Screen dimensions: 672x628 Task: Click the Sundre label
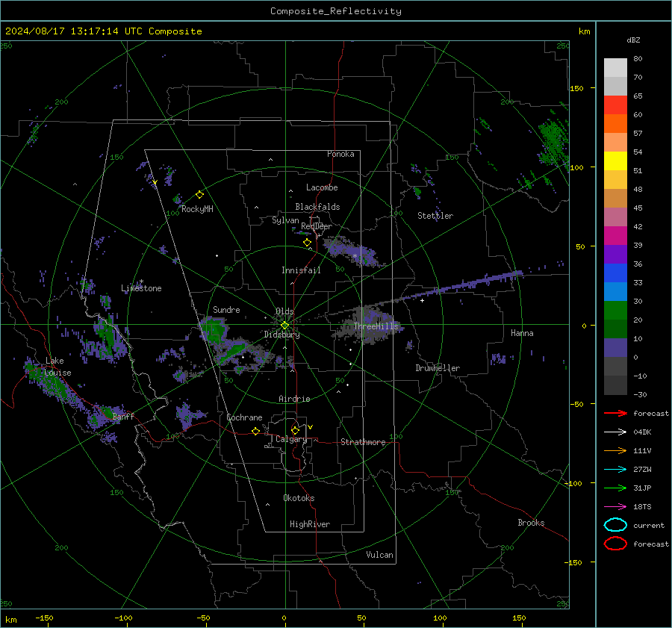click(x=226, y=309)
